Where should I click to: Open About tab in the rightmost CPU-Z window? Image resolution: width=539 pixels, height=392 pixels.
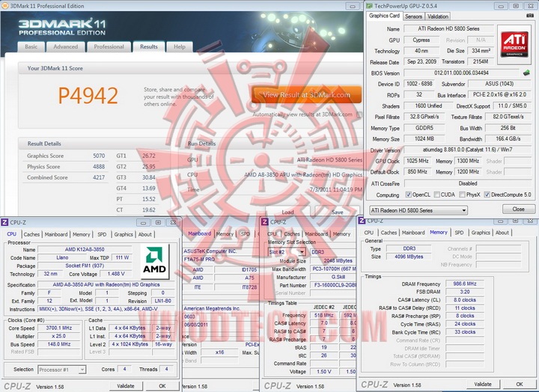(502, 233)
